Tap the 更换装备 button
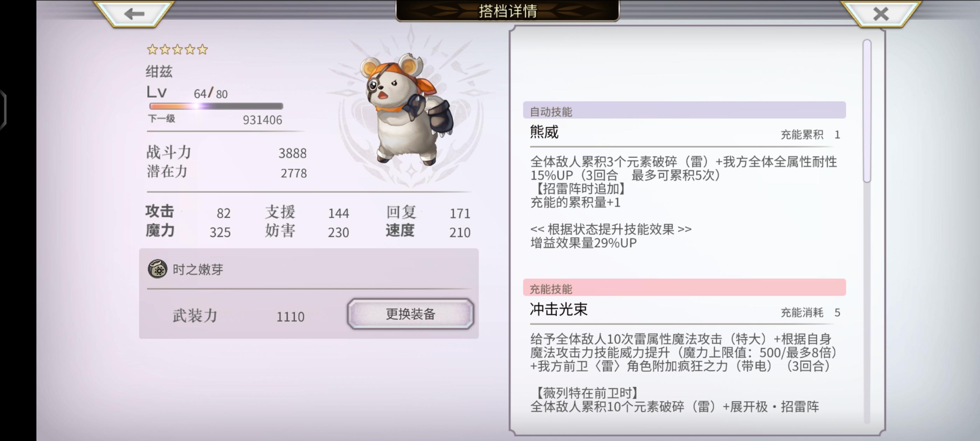The image size is (980, 441). click(x=410, y=314)
